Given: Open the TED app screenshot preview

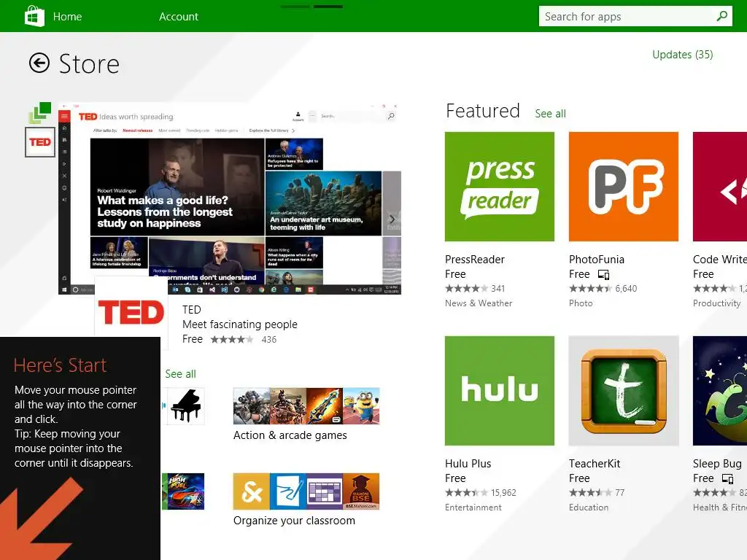Looking at the screenshot, I should pyautogui.click(x=230, y=198).
